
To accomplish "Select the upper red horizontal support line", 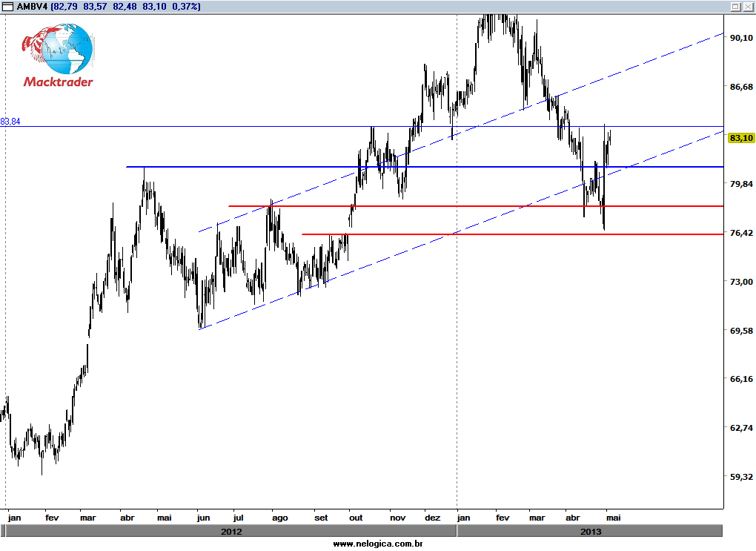I will point(476,206).
